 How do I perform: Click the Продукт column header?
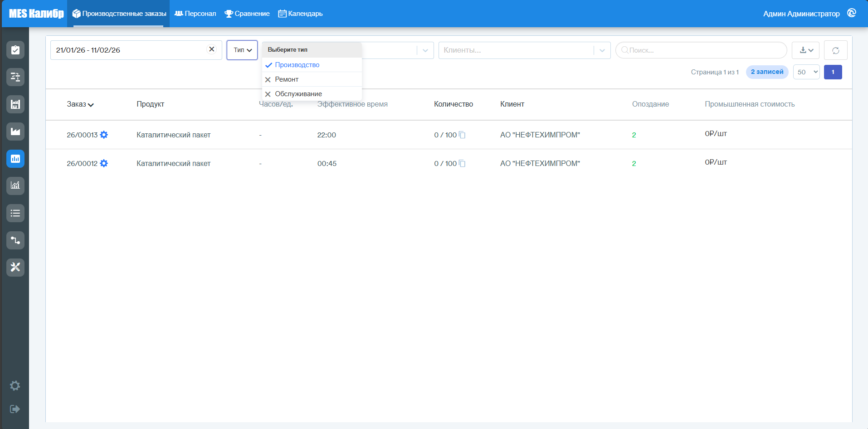pyautogui.click(x=151, y=104)
